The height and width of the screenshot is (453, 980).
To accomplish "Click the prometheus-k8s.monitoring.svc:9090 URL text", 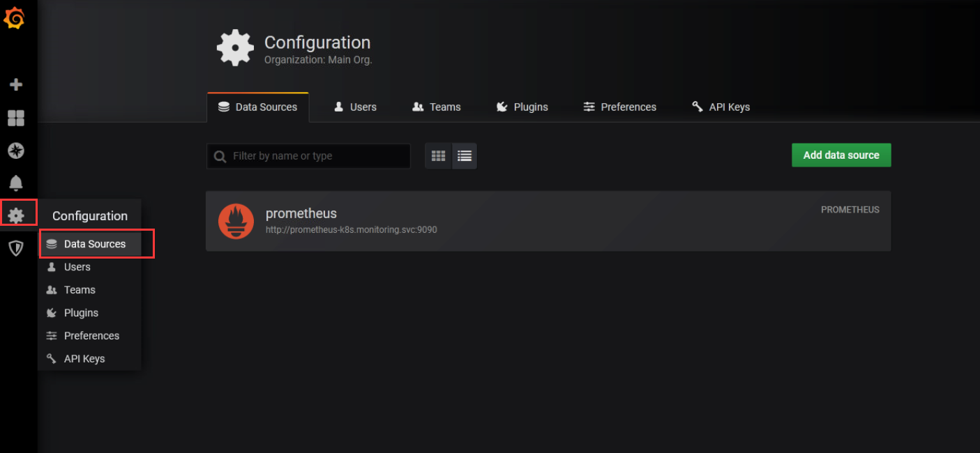I will (352, 229).
